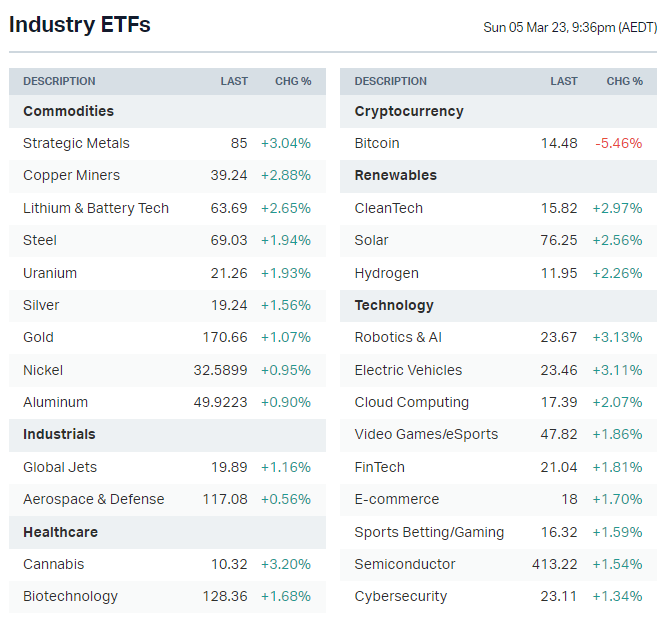
Task: Click the Gold ETF description
Action: tap(38, 337)
